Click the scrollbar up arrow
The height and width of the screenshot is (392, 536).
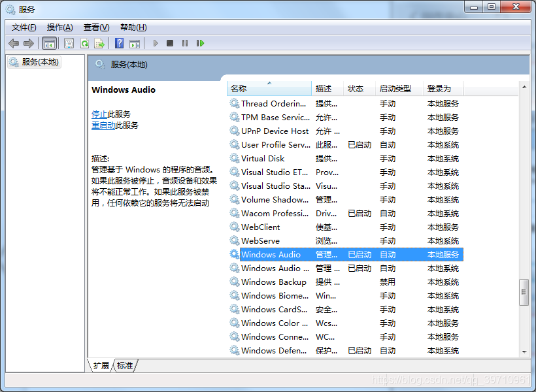click(x=524, y=87)
